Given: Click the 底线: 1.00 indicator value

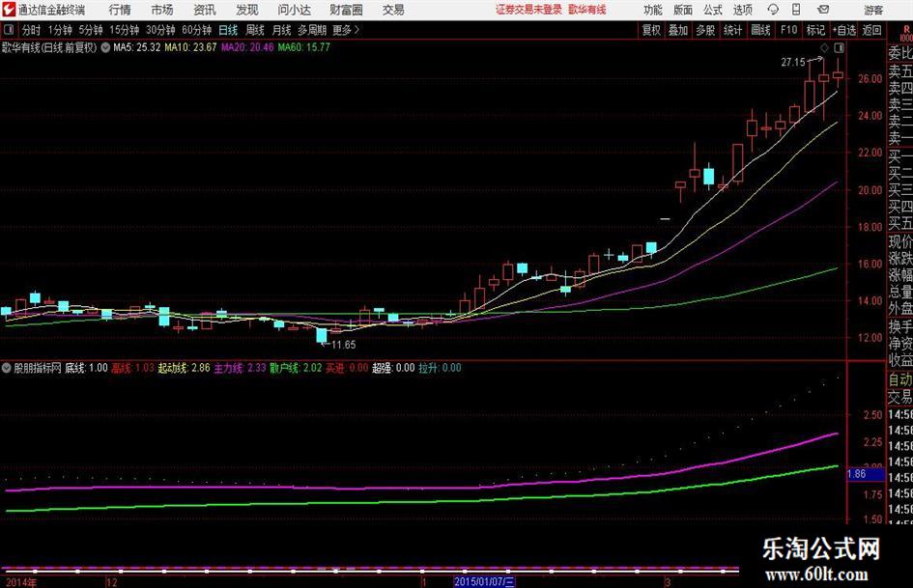Looking at the screenshot, I should coord(86,368).
